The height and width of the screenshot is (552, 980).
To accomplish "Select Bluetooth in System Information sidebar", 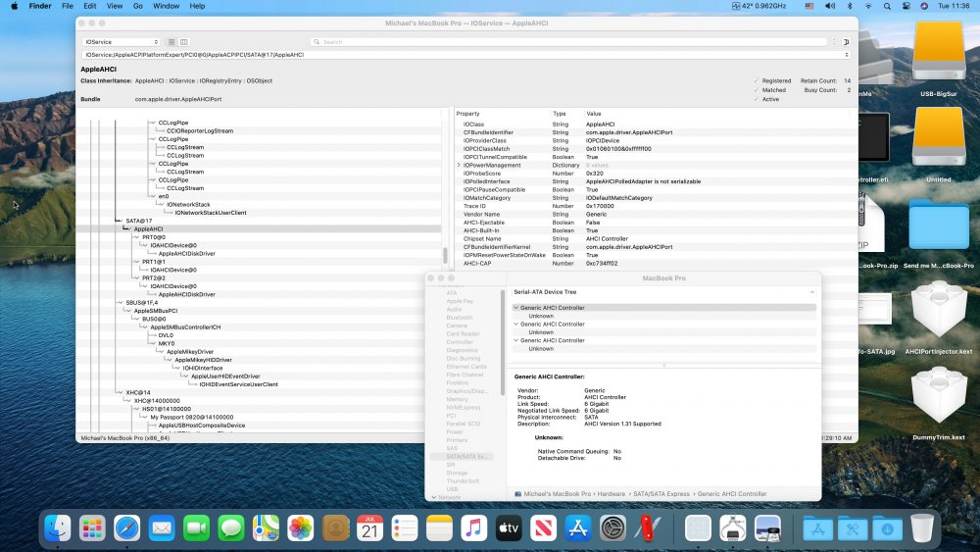I will 460,318.
